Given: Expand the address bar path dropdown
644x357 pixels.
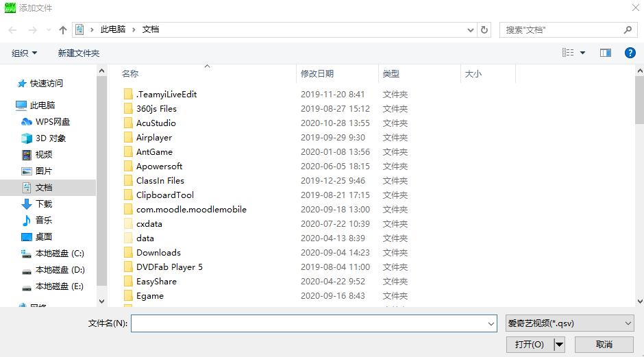Looking at the screenshot, I should 470,30.
